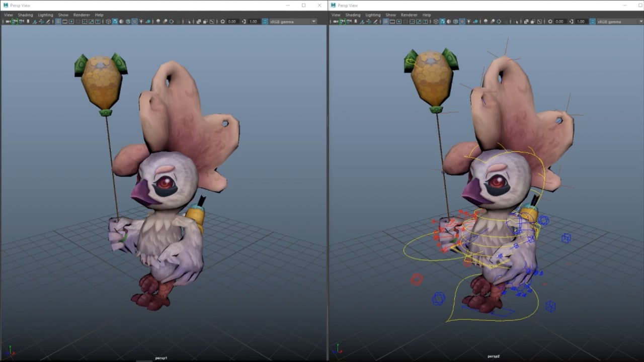Open the Shading menu in the right panel

pos(353,15)
